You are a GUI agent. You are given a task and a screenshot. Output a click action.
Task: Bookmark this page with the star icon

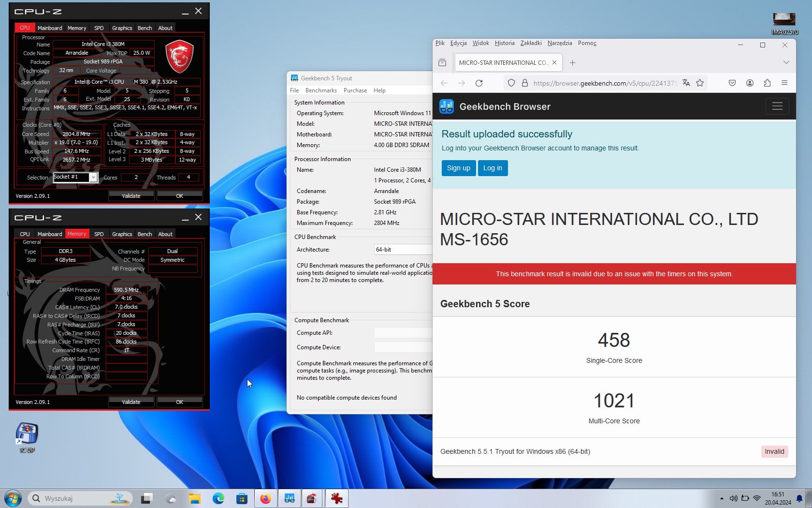click(x=700, y=83)
